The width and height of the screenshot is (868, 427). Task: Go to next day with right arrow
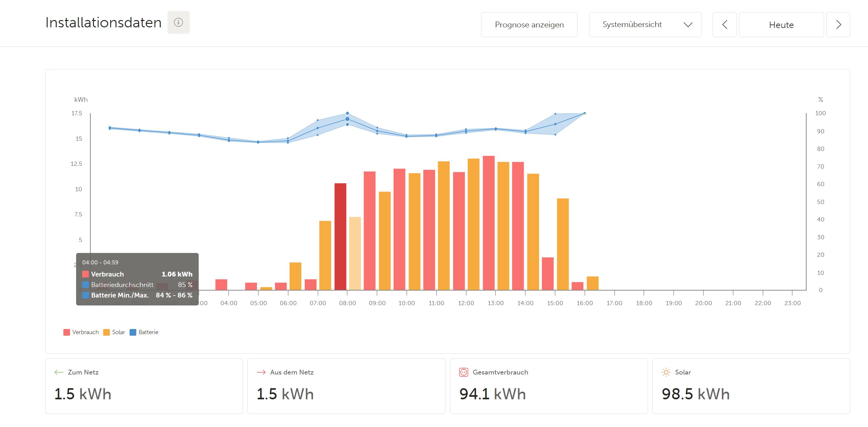tap(838, 24)
